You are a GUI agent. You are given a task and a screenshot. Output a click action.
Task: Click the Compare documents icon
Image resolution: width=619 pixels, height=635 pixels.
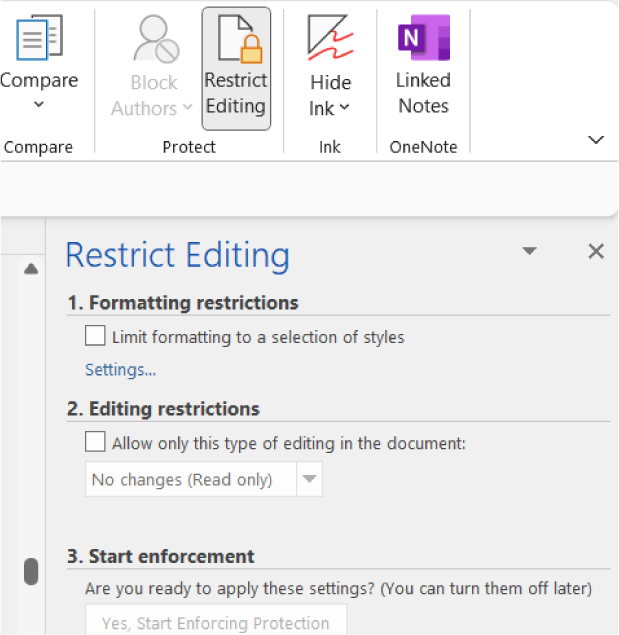pyautogui.click(x=38, y=39)
